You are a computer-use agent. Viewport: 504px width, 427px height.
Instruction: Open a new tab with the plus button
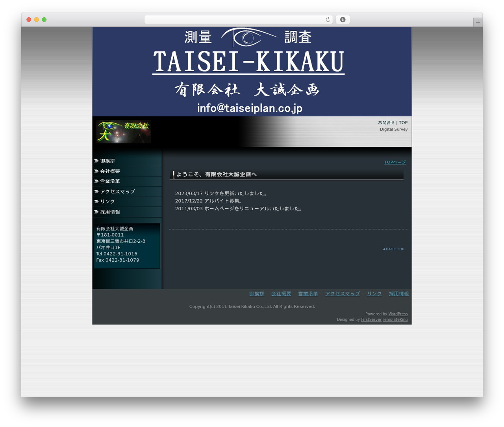click(x=478, y=22)
